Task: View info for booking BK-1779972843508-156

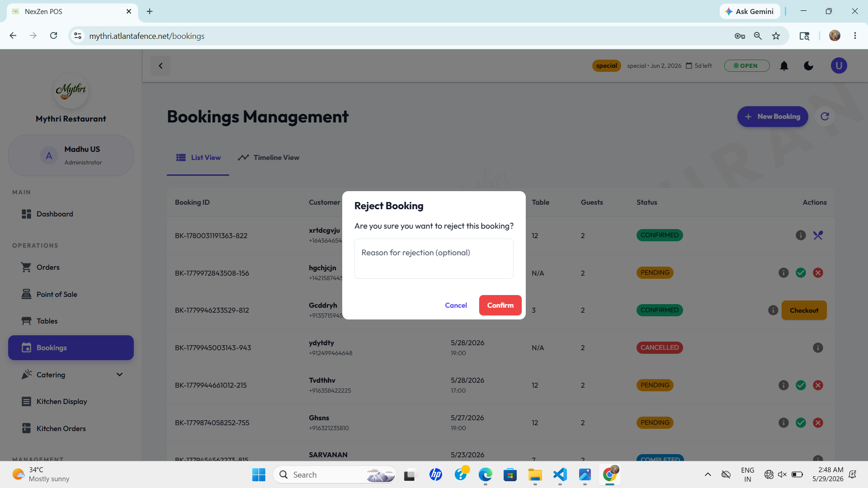Action: tap(783, 273)
